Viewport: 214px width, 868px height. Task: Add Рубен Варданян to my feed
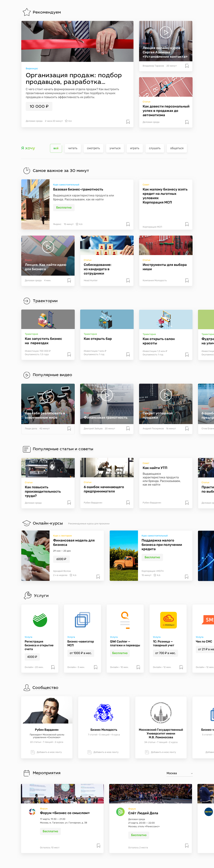coord(46,752)
